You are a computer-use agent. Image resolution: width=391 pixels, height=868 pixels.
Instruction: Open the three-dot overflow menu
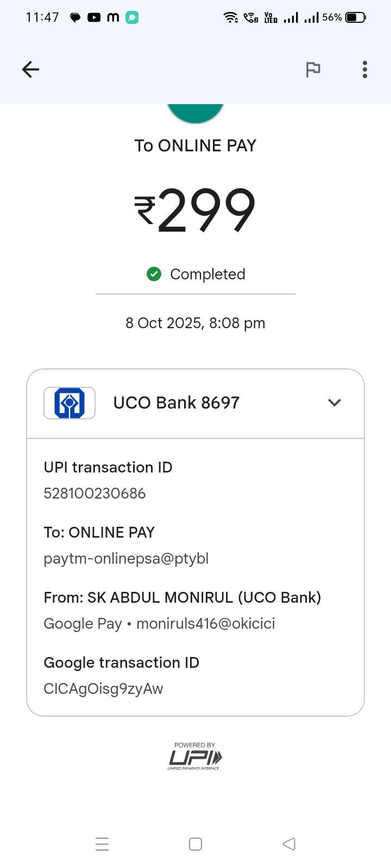(365, 69)
